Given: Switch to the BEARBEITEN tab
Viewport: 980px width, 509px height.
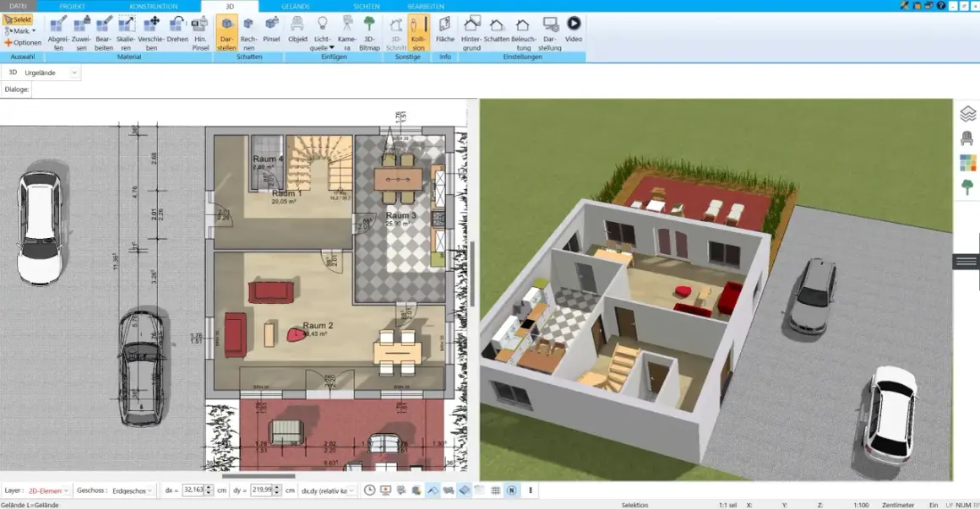Looking at the screenshot, I should pyautogui.click(x=426, y=6).
